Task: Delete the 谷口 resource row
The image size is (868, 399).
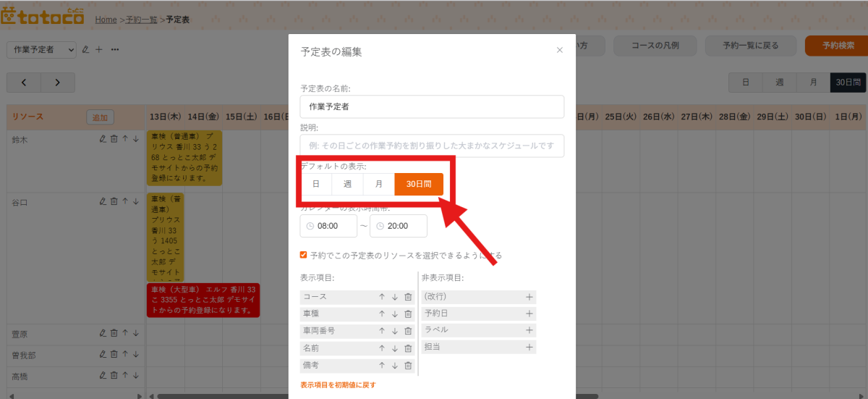Action: (114, 201)
